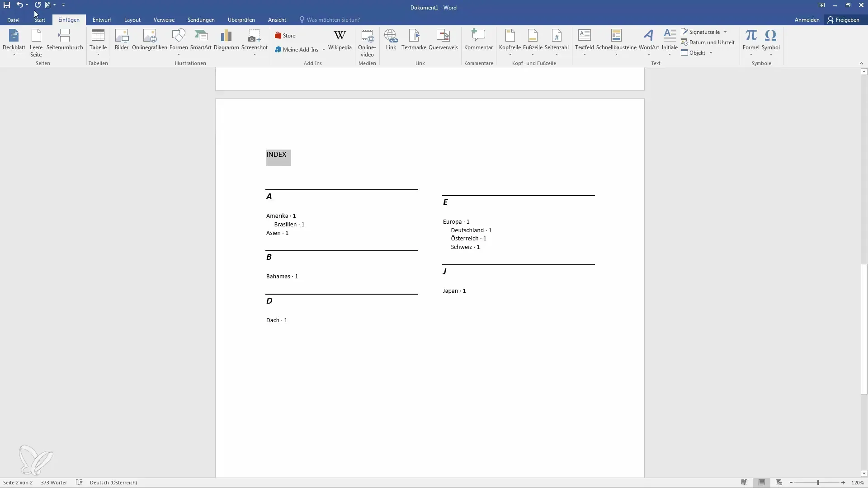Switch to the Ansicht tab
This screenshot has width=868, height=488.
pos(277,20)
